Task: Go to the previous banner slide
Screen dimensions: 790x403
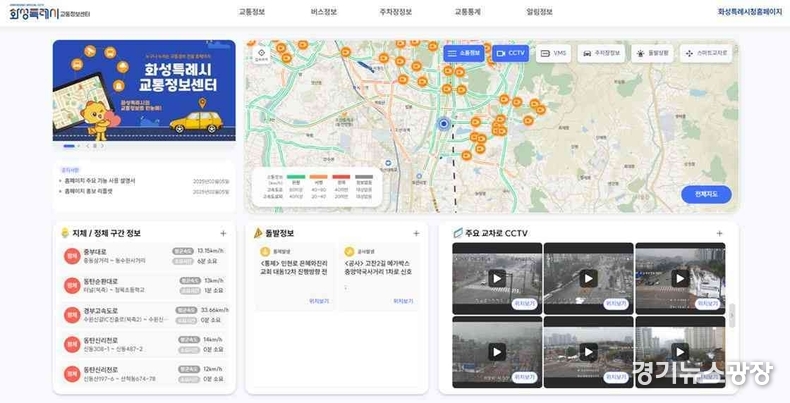Action: 88,146
